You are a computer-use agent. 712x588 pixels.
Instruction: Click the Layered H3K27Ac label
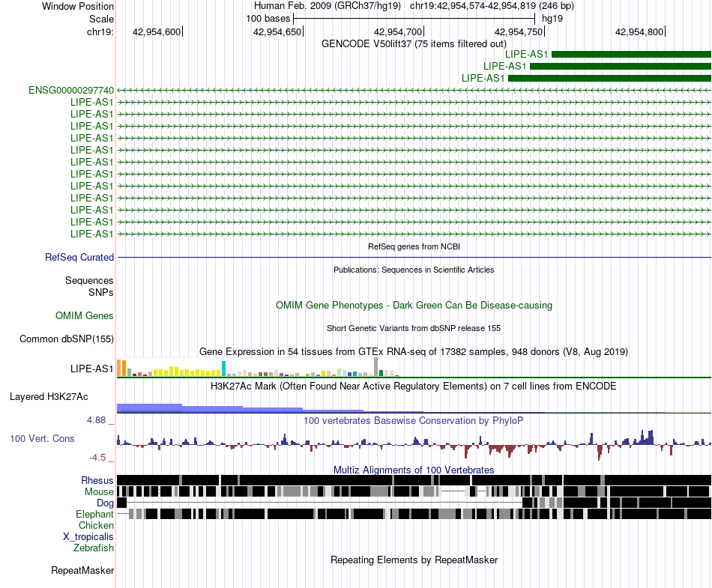point(49,396)
